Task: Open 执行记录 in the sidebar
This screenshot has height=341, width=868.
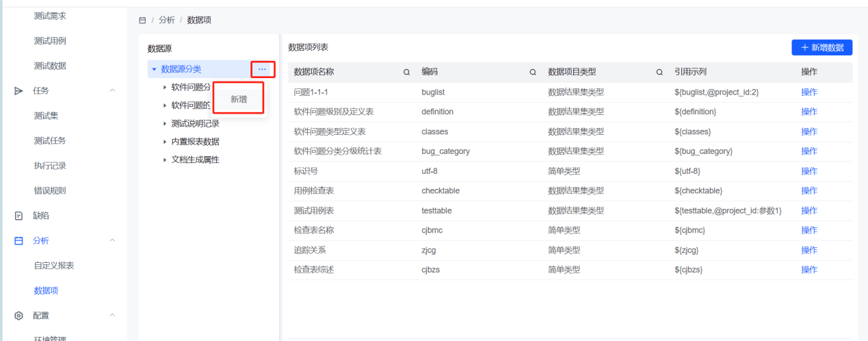Action: [x=50, y=166]
